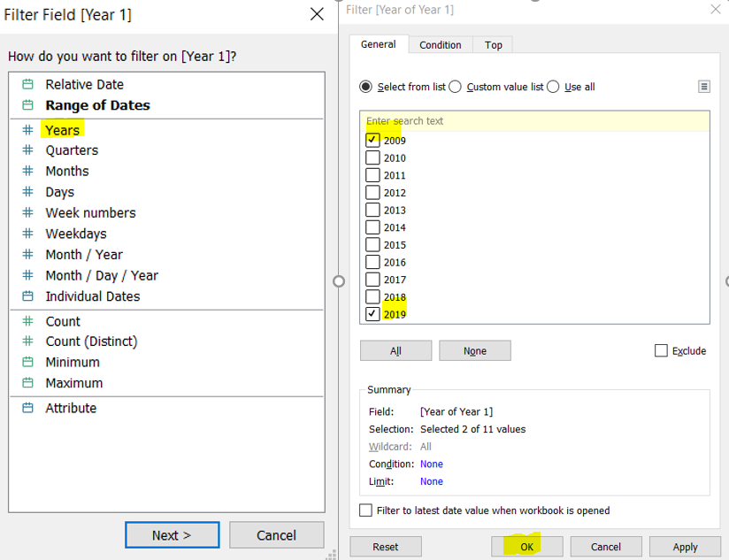
Task: Click the Enter search text field
Action: (x=534, y=121)
